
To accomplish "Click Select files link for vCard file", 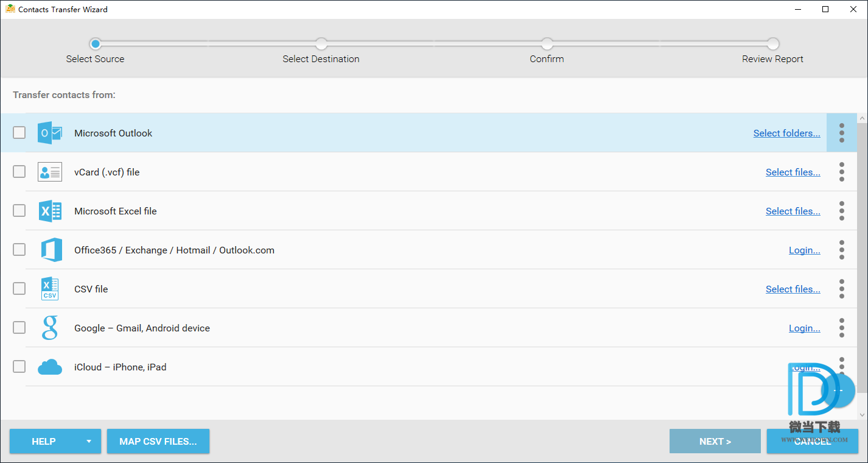I will pos(793,172).
